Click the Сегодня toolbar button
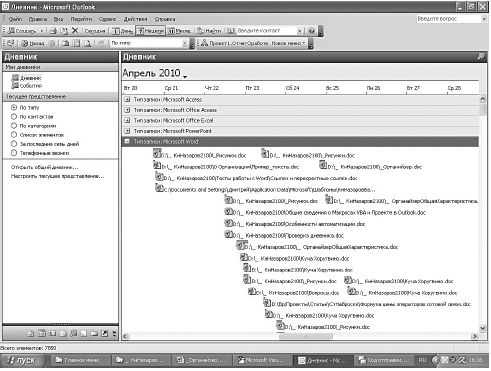 95,31
